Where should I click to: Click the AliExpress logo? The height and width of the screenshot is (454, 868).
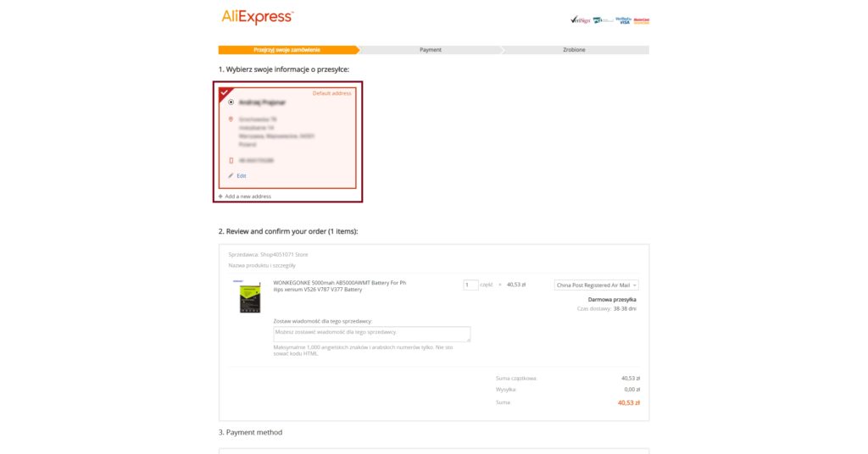pos(258,17)
